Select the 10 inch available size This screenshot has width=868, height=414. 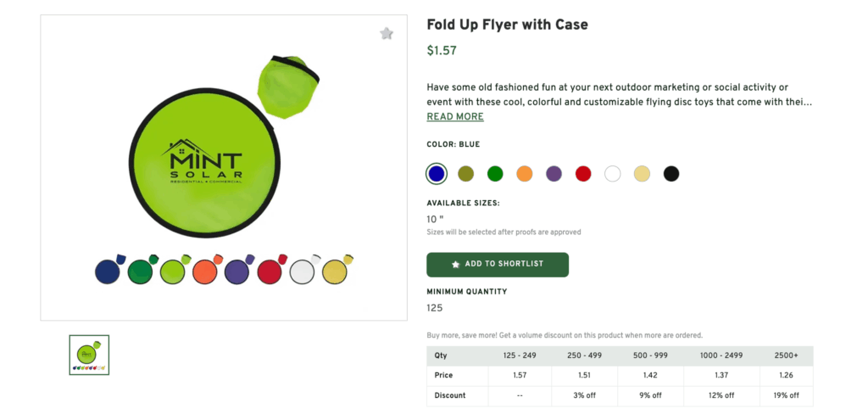point(436,220)
